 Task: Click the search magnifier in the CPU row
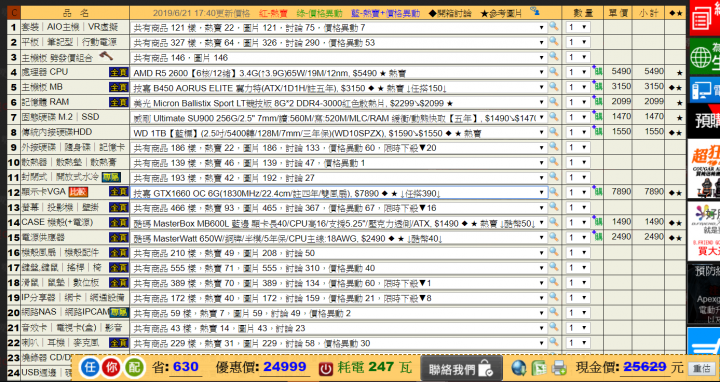[x=554, y=72]
